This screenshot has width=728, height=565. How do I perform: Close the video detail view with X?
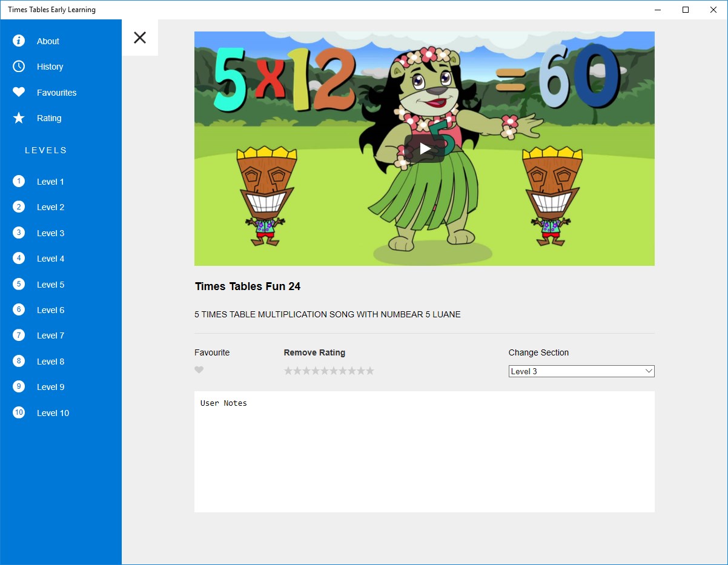tap(140, 38)
